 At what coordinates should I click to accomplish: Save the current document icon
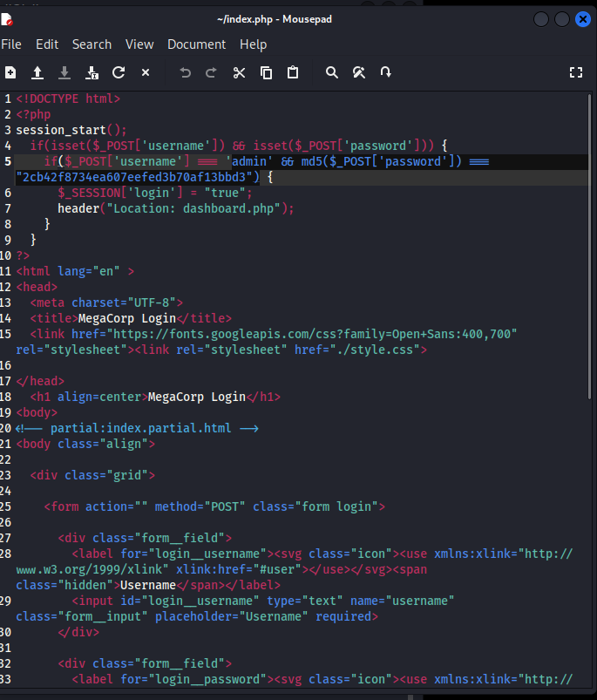[x=64, y=72]
